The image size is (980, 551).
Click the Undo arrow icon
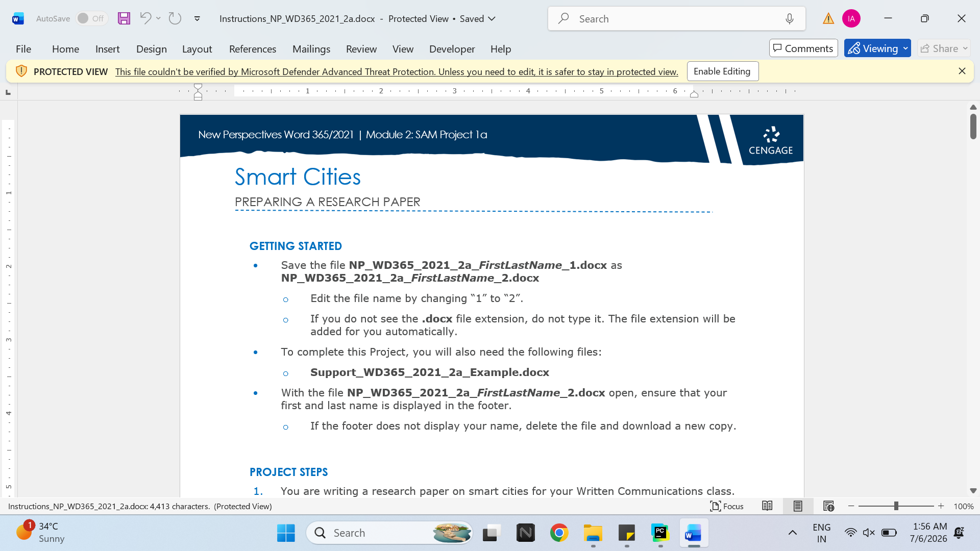(145, 18)
